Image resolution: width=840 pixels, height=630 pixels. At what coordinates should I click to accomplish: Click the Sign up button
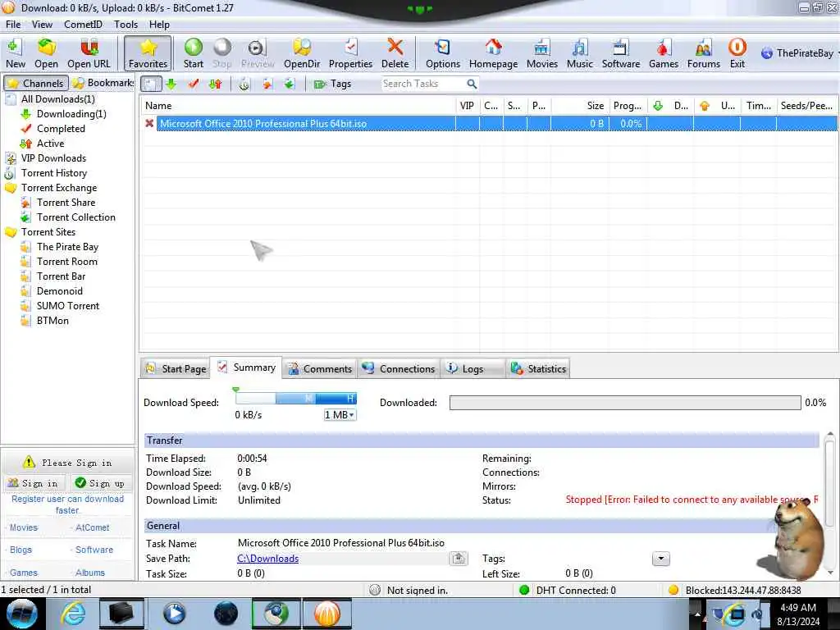click(101, 483)
